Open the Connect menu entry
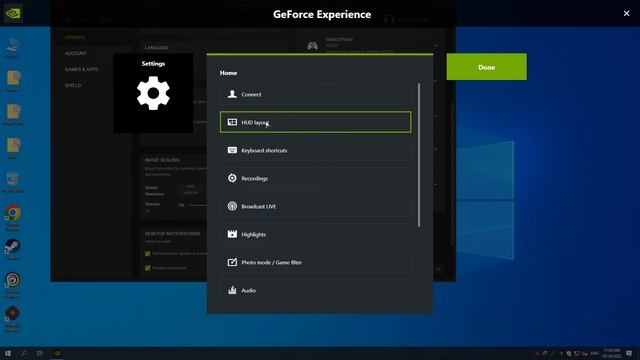Viewport: 640px width, 360px height. 315,94
